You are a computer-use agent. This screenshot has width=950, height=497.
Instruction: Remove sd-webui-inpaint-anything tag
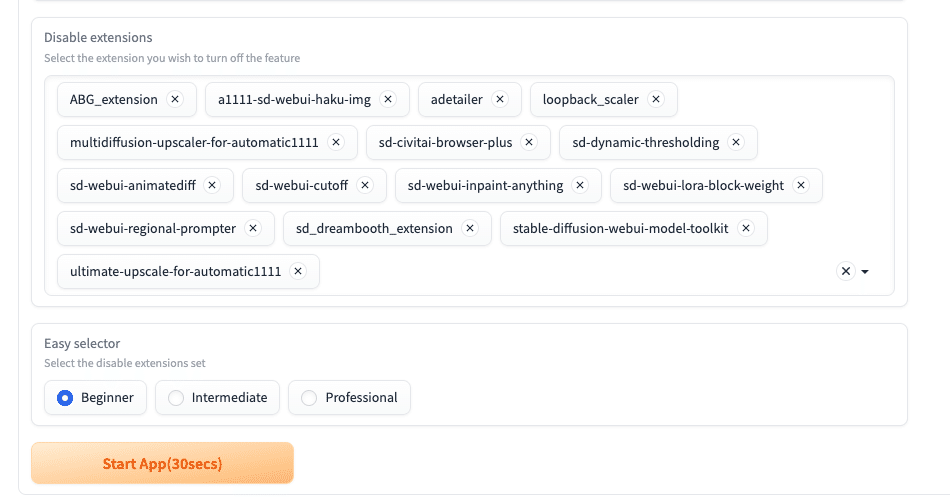[581, 185]
